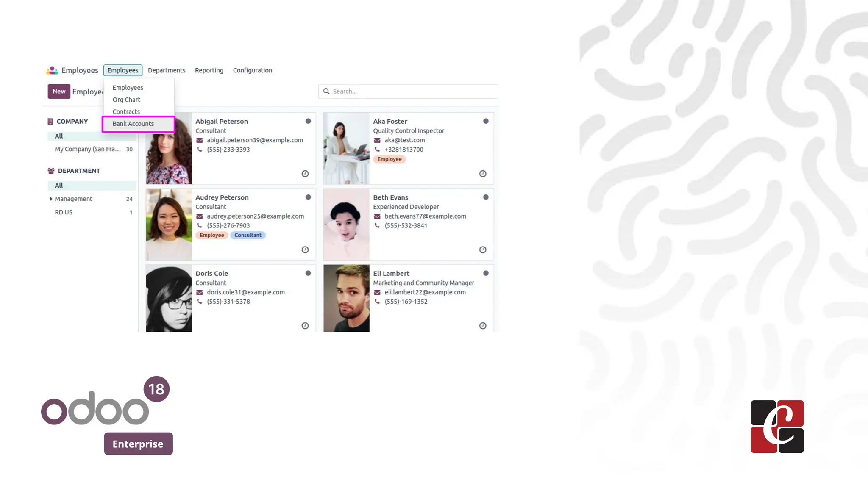Click the Consultant tag on Audrey Peterson
The image size is (868, 488).
(248, 235)
